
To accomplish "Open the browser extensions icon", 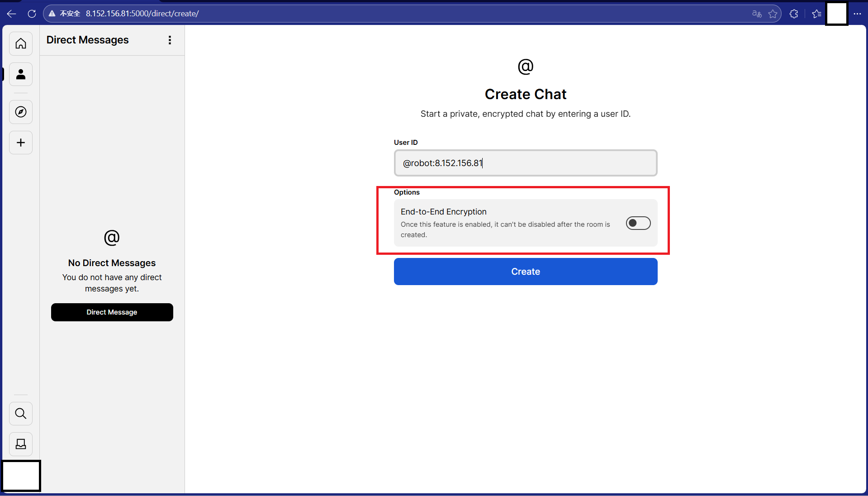I will tap(794, 14).
